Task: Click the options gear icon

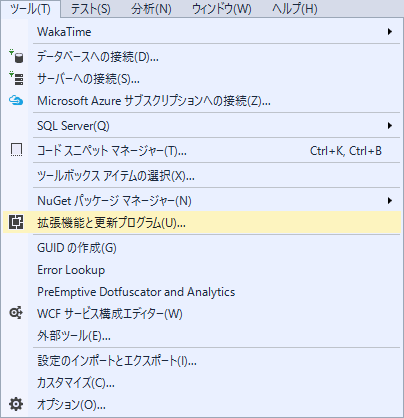Action: (16, 404)
